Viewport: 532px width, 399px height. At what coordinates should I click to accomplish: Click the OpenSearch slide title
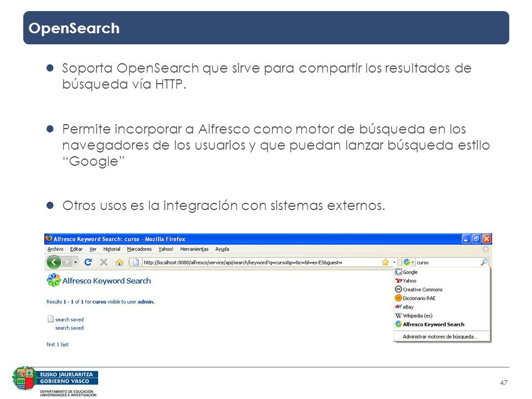pos(74,28)
